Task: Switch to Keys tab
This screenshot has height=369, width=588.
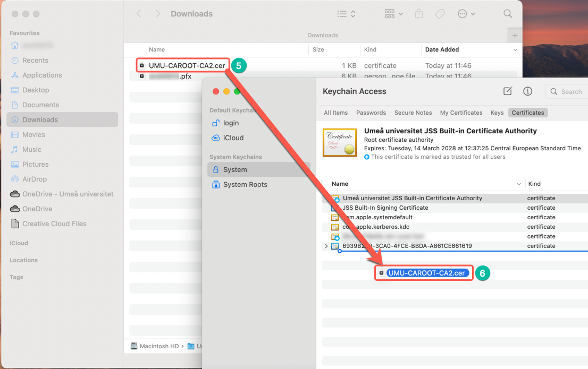Action: pyautogui.click(x=497, y=113)
